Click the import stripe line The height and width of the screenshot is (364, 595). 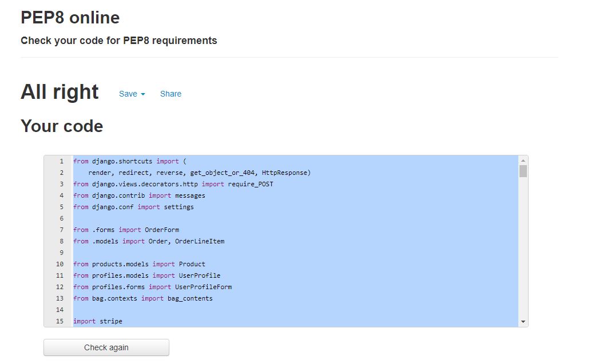[97, 321]
